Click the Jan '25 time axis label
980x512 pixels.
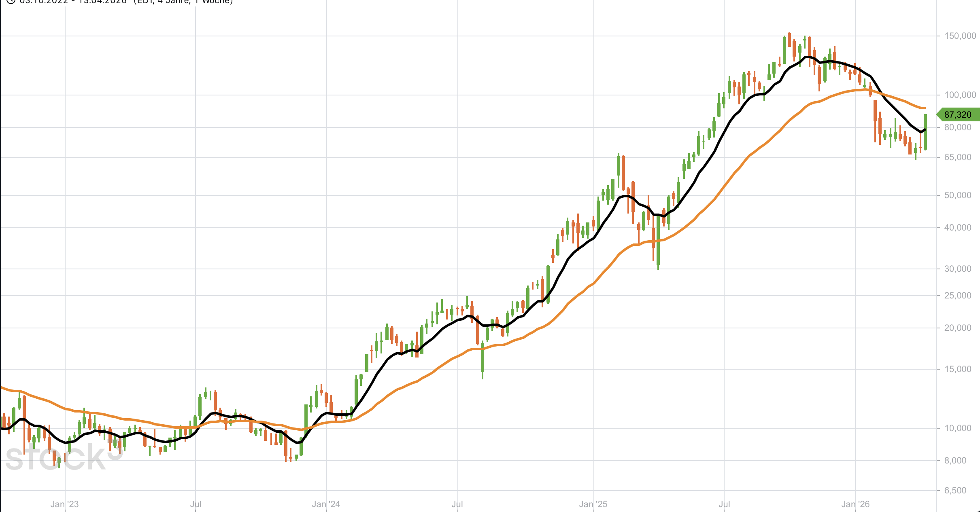(x=593, y=504)
